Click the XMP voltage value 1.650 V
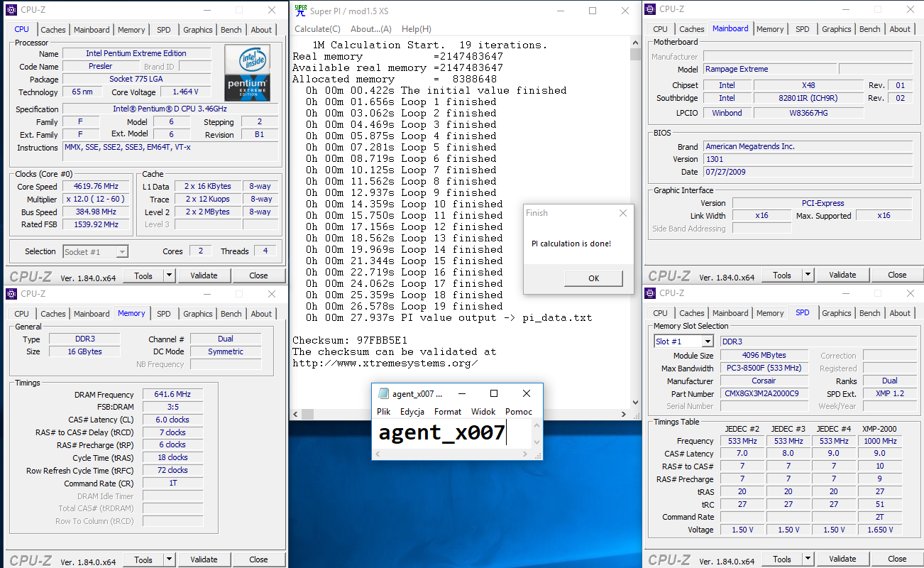The width and height of the screenshot is (924, 568). point(879,530)
